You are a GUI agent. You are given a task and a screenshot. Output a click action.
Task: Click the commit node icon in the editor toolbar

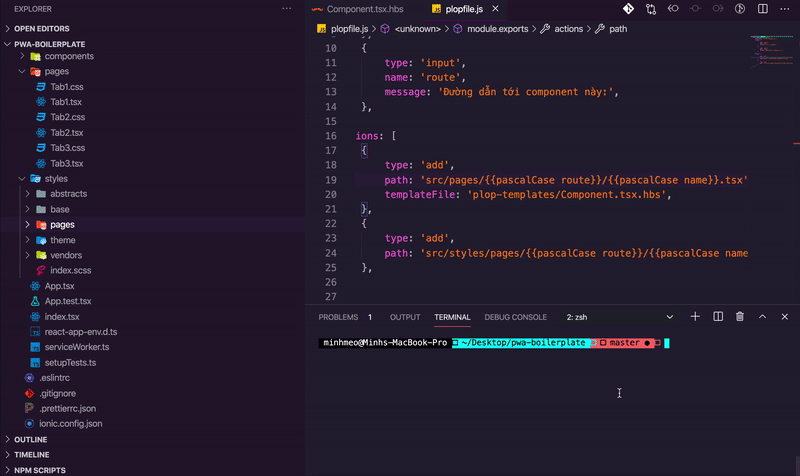point(695,9)
